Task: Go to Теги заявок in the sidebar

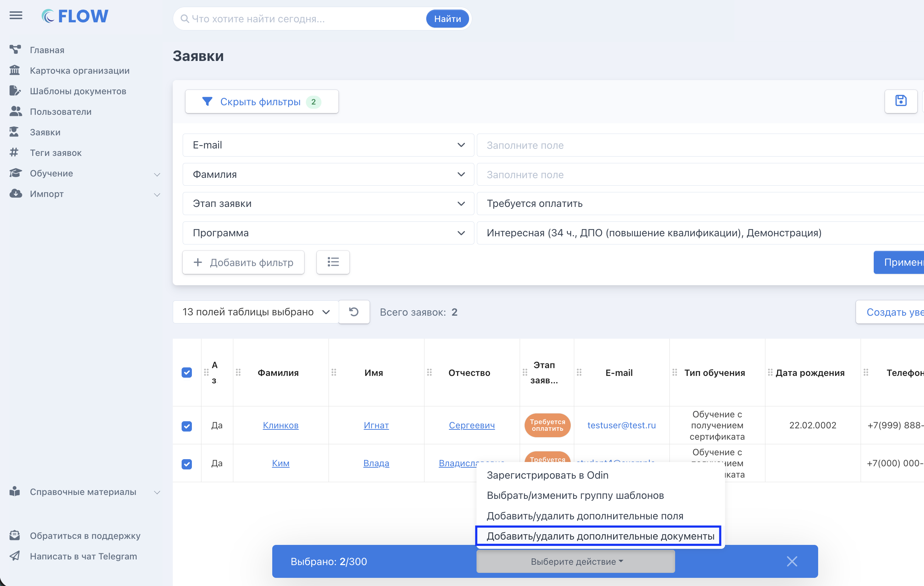Action: click(x=56, y=153)
